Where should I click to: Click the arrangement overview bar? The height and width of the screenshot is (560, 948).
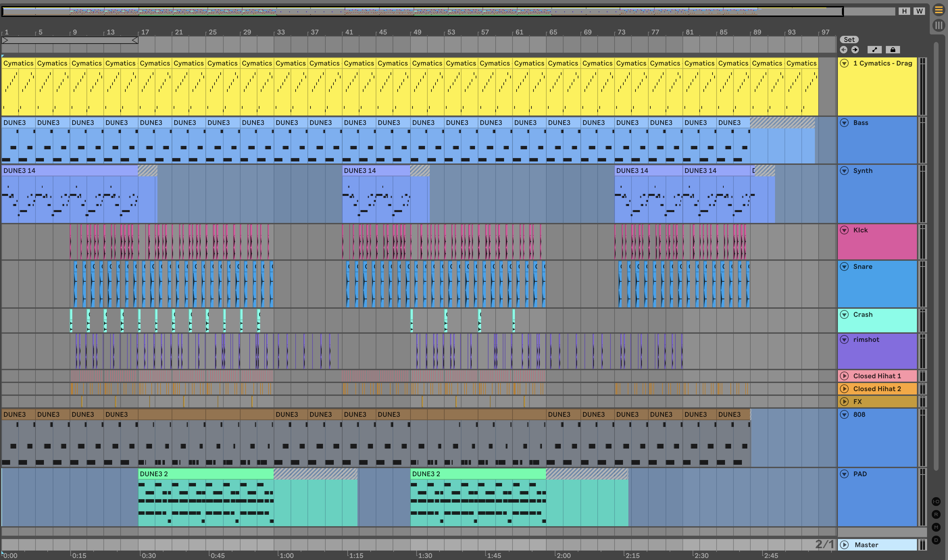(x=415, y=11)
